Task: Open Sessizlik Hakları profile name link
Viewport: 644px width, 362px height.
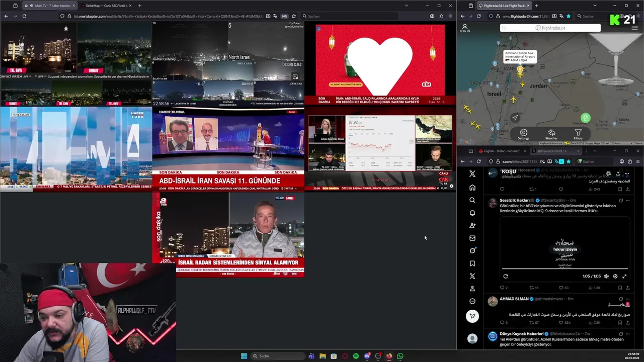Action: (x=514, y=200)
